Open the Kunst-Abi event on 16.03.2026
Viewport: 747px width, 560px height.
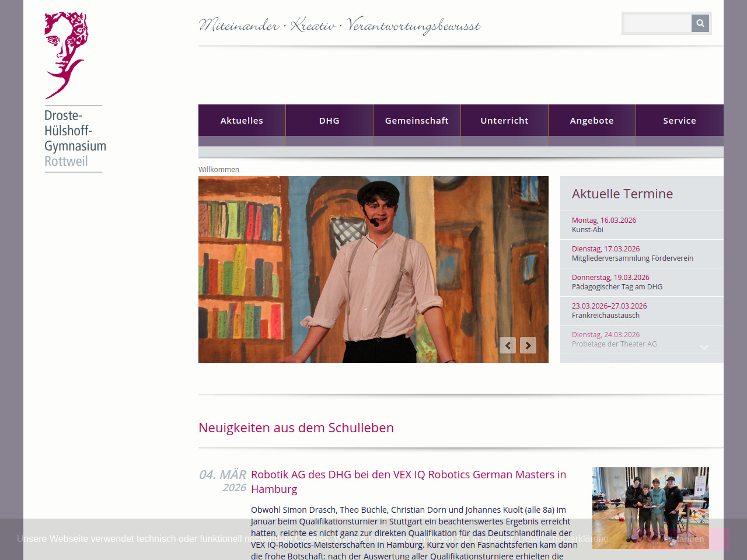603,225
